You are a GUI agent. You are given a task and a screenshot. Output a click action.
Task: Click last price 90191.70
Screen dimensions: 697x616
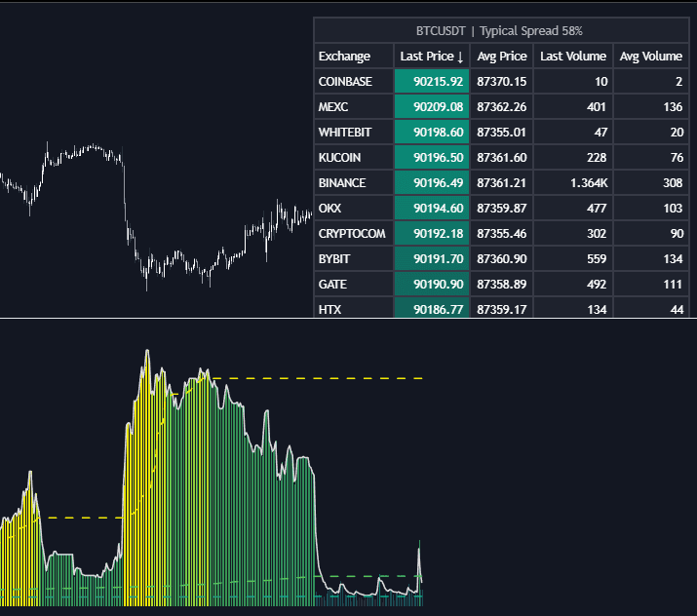pos(432,258)
